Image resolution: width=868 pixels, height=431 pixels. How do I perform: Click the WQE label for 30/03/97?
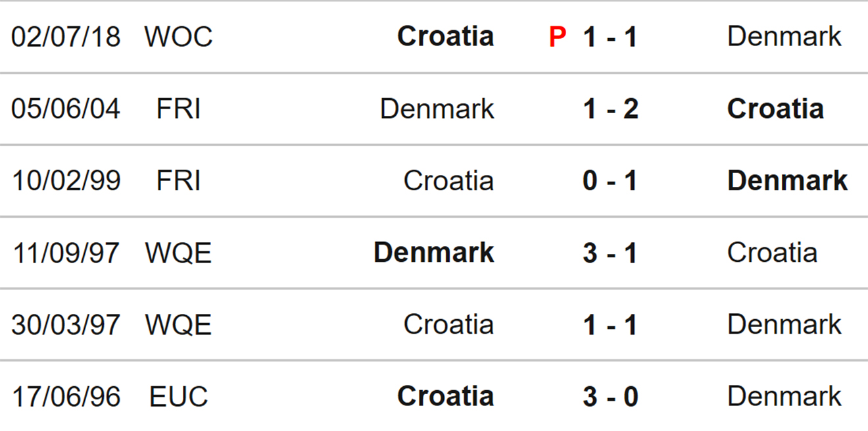click(x=178, y=325)
